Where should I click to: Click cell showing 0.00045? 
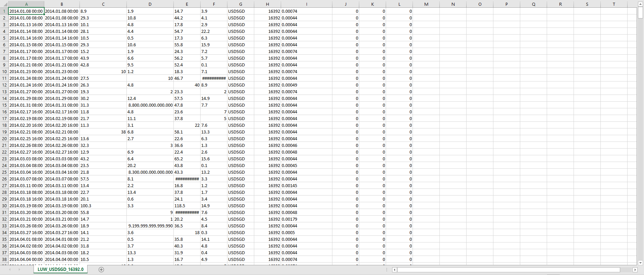click(x=307, y=165)
